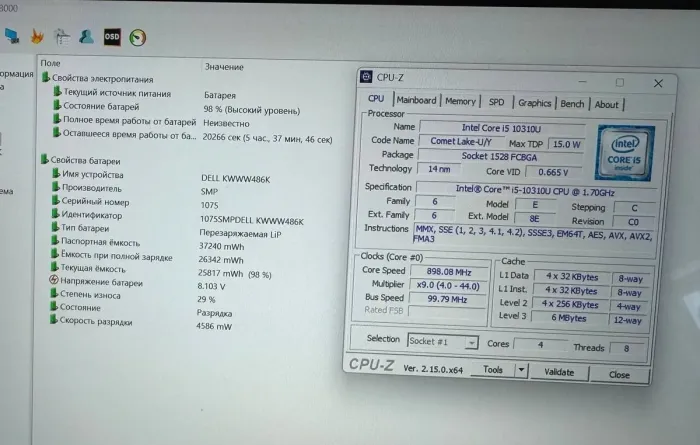The height and width of the screenshot is (445, 700).
Task: Click the Bus Speed value 99.79 MHz
Action: [447, 299]
